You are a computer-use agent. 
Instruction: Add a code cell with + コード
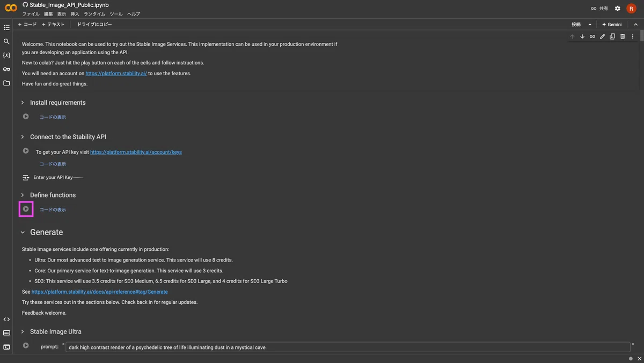[27, 25]
